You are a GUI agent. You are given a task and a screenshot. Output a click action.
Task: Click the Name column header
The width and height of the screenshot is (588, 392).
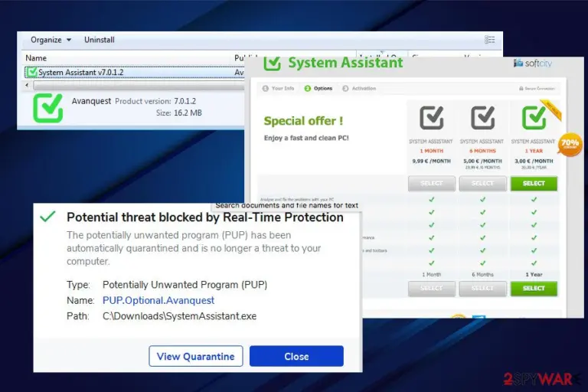click(x=36, y=58)
